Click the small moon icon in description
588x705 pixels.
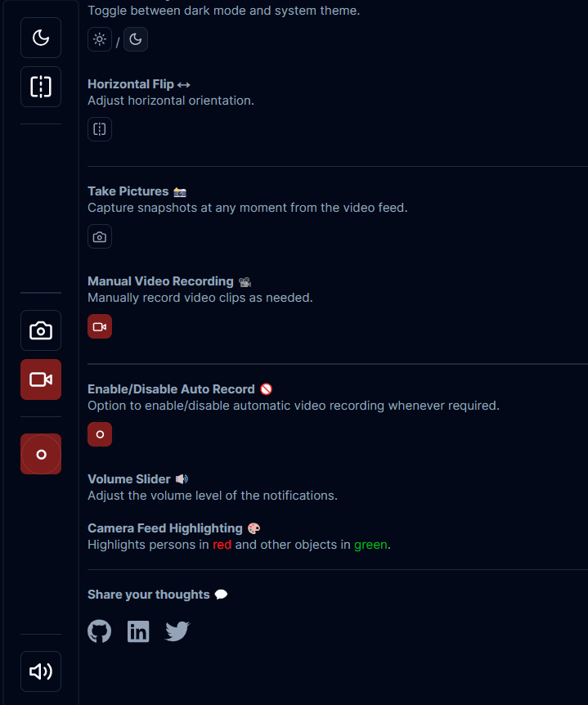coord(136,39)
